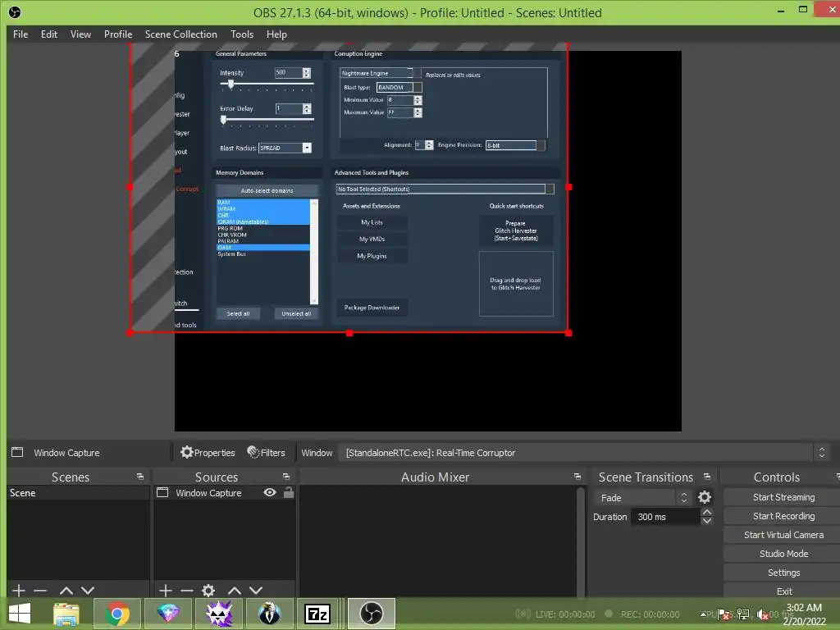The height and width of the screenshot is (630, 840).
Task: Move scene up with arrow icon
Action: click(x=66, y=591)
